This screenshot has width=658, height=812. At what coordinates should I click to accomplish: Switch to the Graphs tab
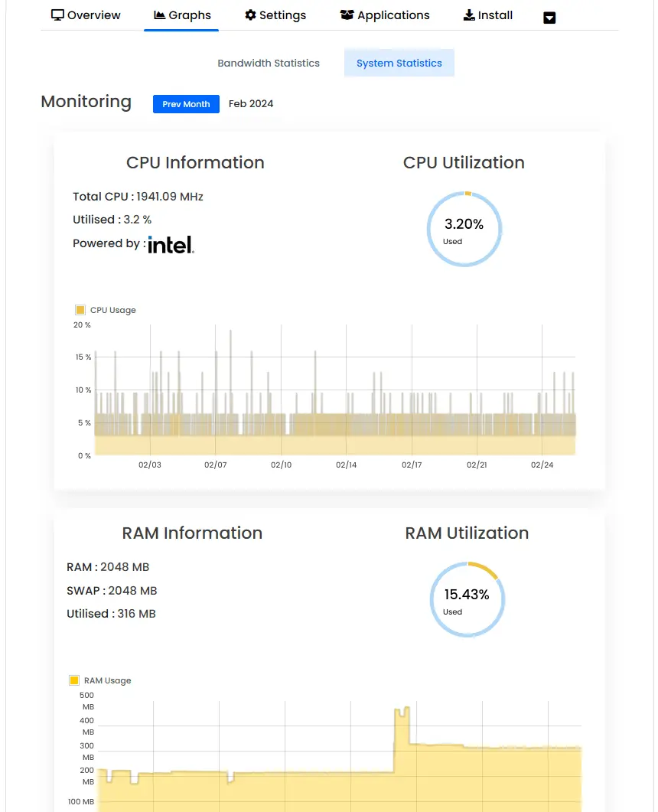[x=181, y=15]
